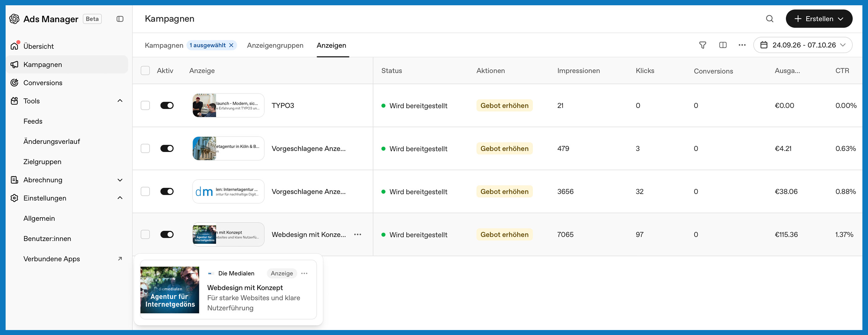Click the Tools toolbox icon

tap(15, 101)
